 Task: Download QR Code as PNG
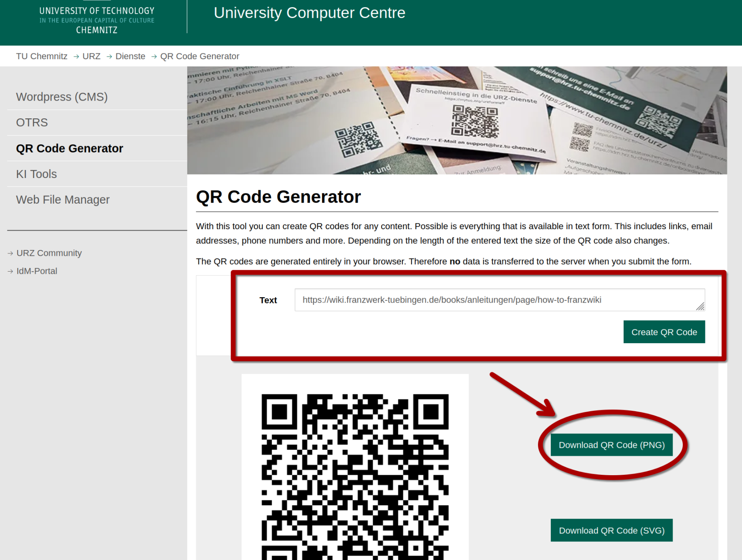[611, 445]
